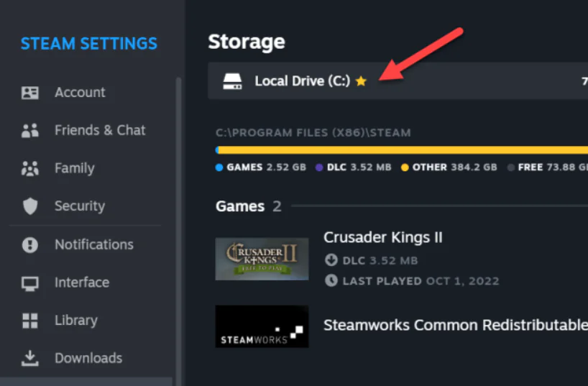Click the Notifications exclamation icon
The image size is (588, 386).
coord(29,245)
